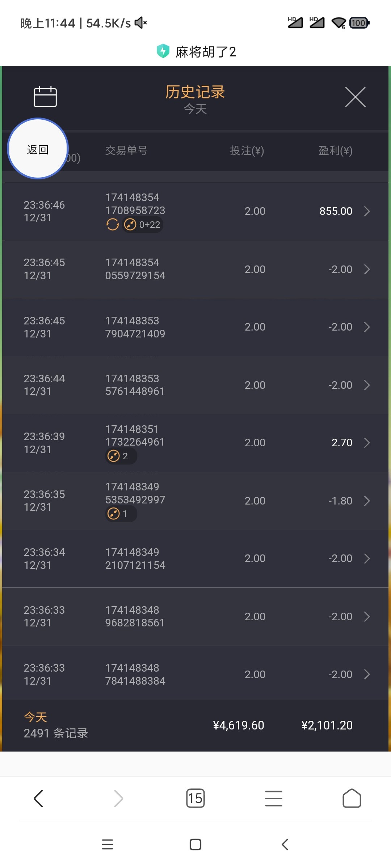
Task: Expand the -1.80 record chevron
Action: pyautogui.click(x=367, y=501)
